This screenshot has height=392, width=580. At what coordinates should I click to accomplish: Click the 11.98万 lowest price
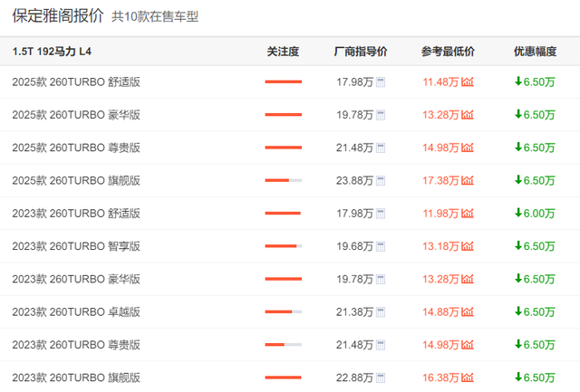[x=441, y=214]
